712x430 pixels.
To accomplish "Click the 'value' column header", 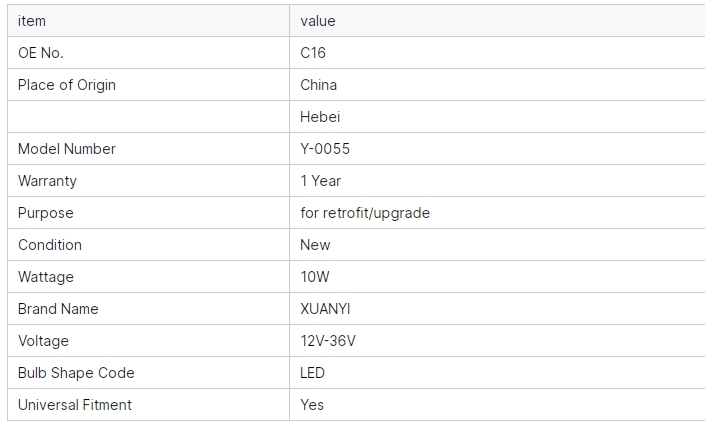I will (318, 21).
